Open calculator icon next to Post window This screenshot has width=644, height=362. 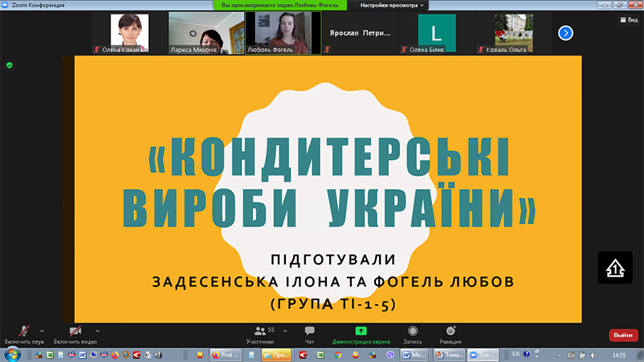tap(251, 355)
